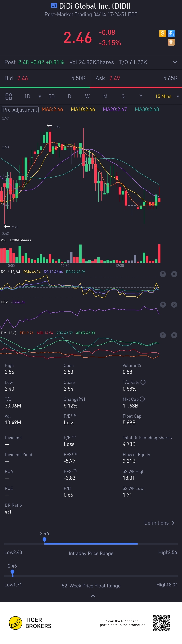This screenshot has width=182, height=644.
Task: Switch to 5D chart tab
Action: pyautogui.click(x=51, y=96)
